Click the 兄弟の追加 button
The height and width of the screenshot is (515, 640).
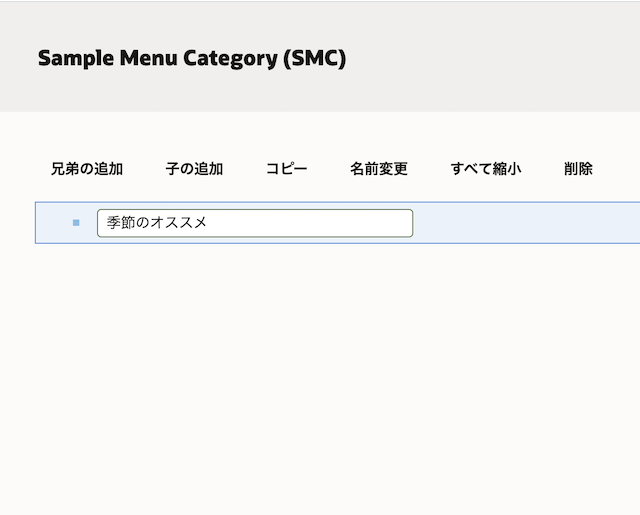[87, 169]
